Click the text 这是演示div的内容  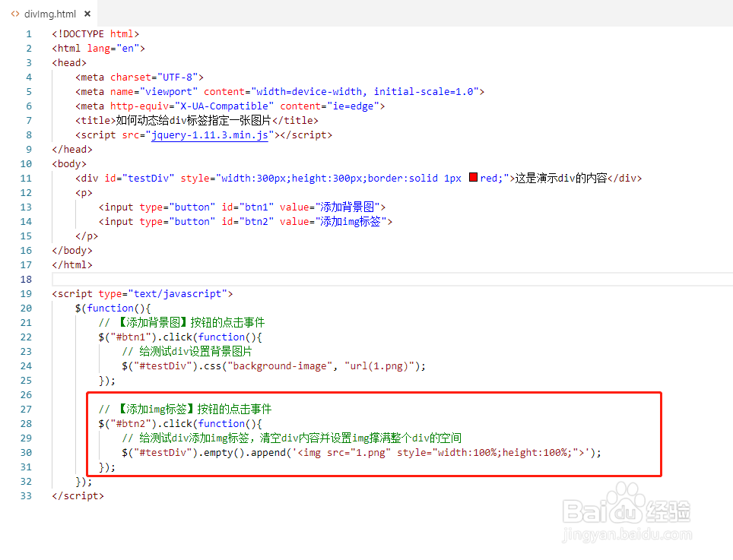(x=561, y=179)
